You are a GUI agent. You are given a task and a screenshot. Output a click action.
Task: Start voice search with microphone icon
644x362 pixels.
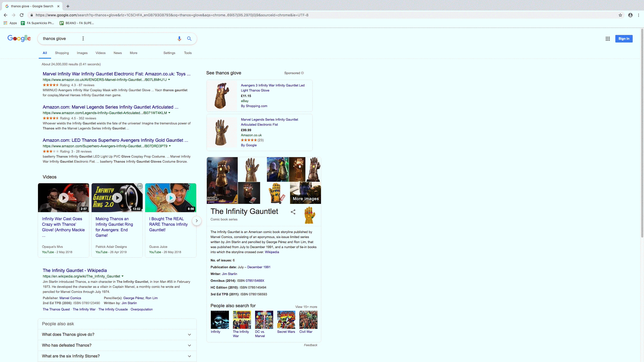point(179,39)
